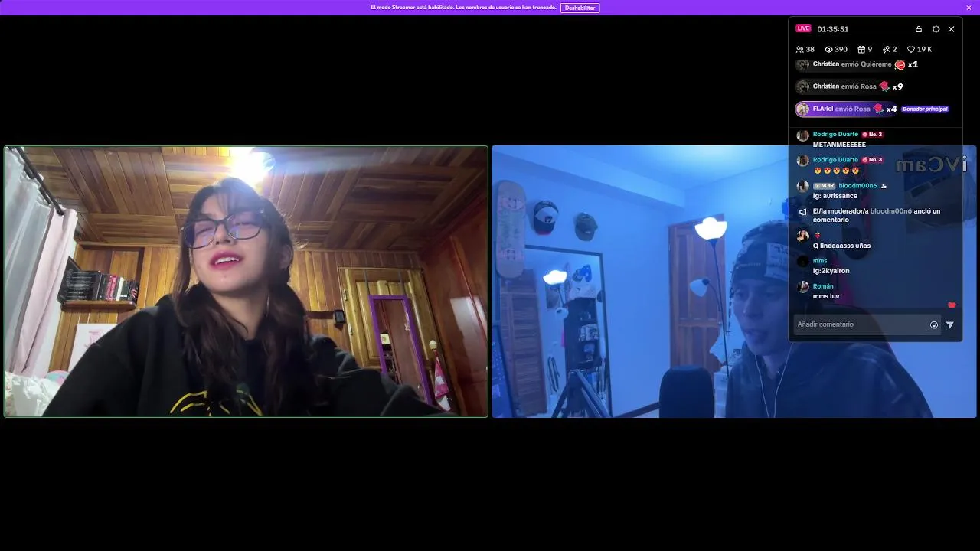Click the megaphone pinned comment icon
Viewport: 980px width, 551px height.
click(802, 212)
